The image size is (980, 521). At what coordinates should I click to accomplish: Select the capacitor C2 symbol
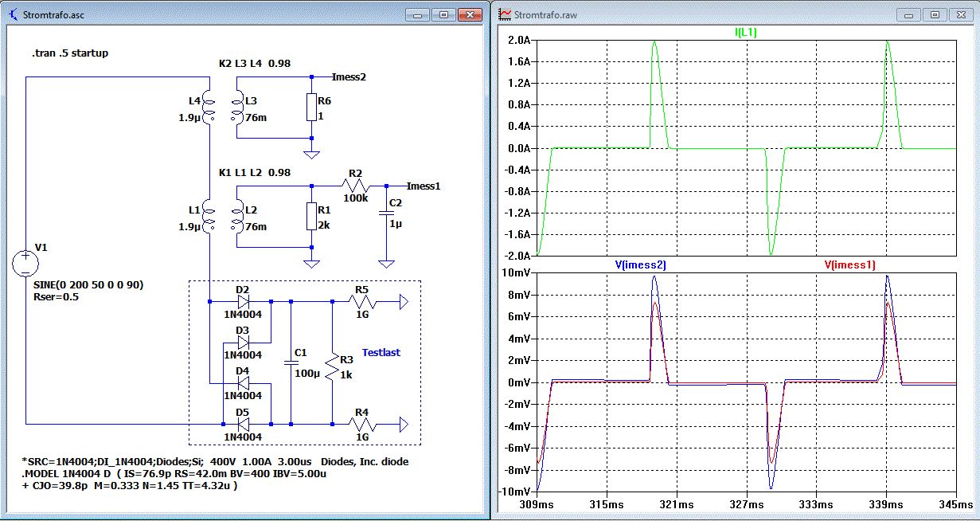[x=387, y=213]
